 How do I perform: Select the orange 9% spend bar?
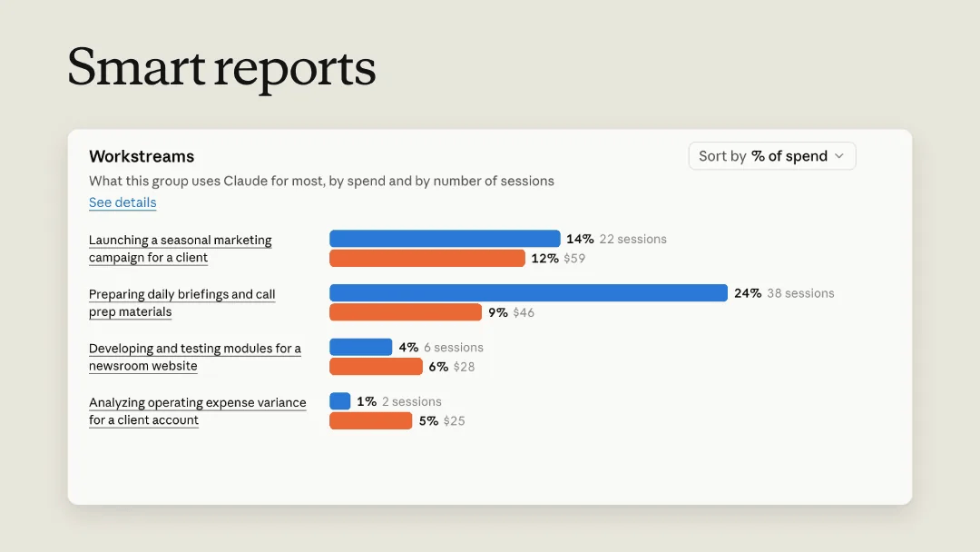click(406, 312)
